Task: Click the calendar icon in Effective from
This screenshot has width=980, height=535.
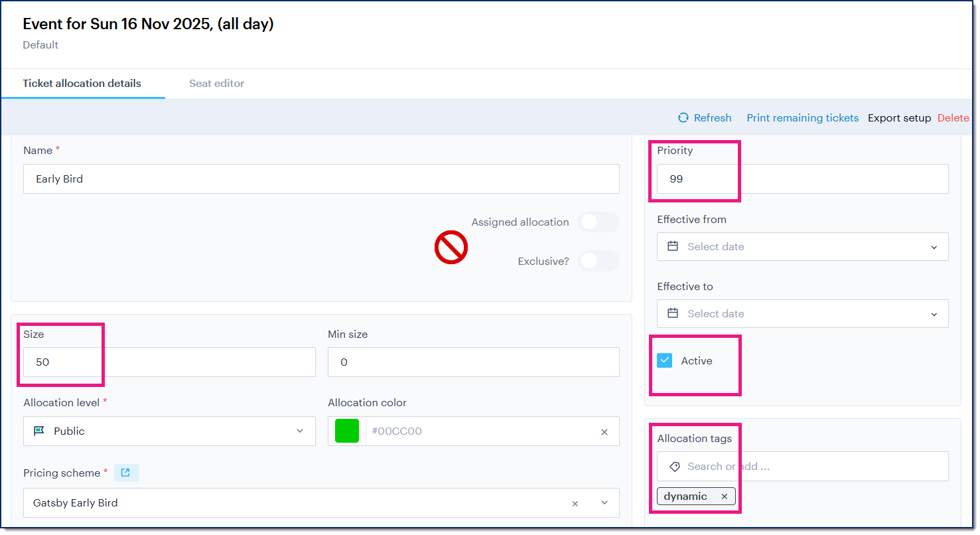Action: point(673,246)
